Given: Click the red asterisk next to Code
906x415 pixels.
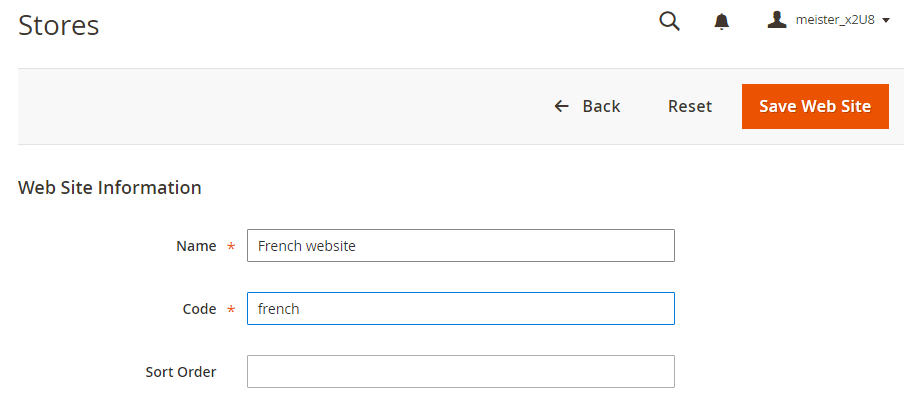Looking at the screenshot, I should click(x=232, y=310).
